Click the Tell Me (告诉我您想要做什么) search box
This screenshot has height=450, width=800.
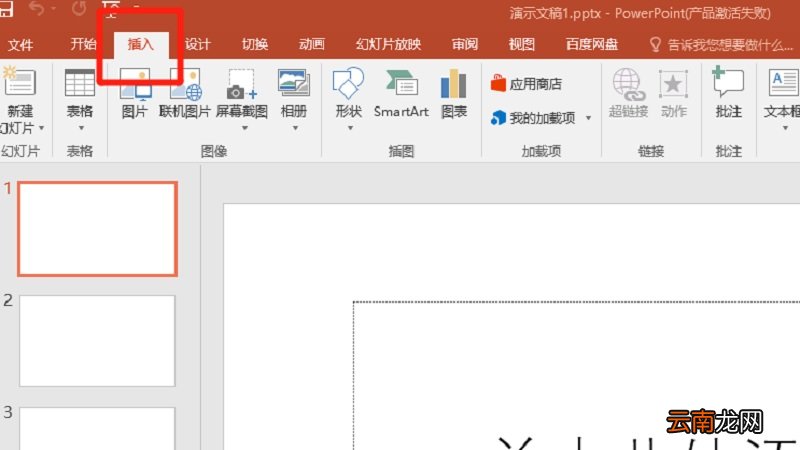730,45
